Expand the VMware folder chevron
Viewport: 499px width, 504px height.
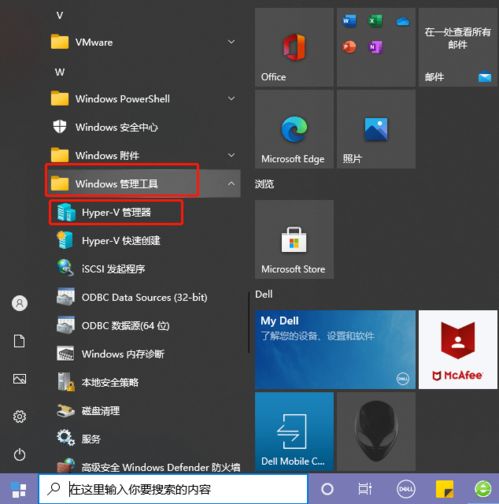(x=231, y=42)
